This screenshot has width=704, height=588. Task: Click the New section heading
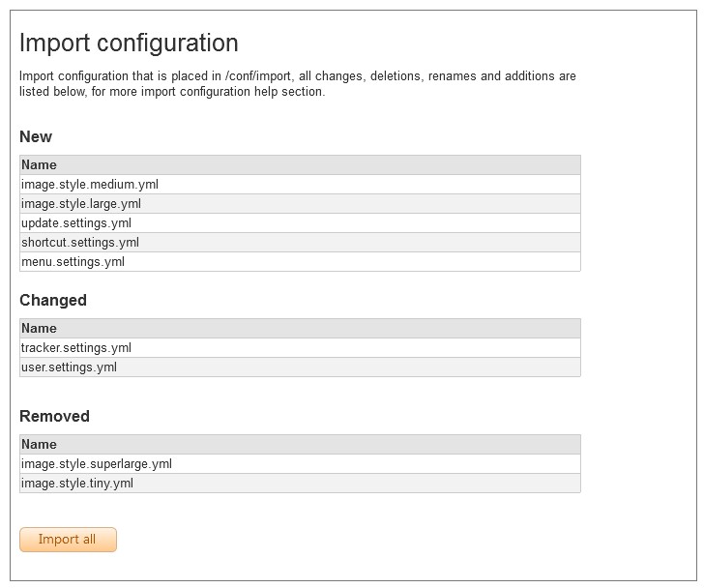36,136
